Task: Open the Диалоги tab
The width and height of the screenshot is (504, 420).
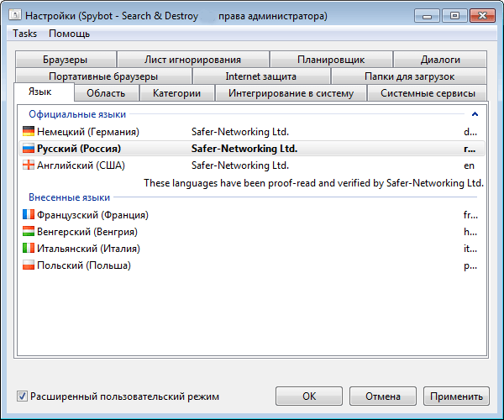Action: 440,60
